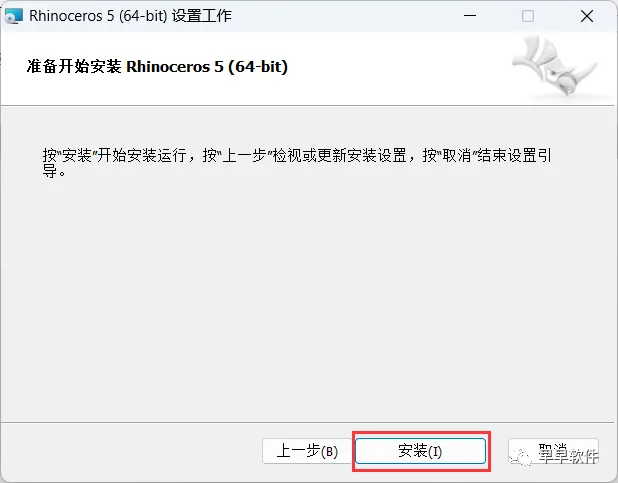Start installation with the 安装(I) button
618x483 pixels.
[x=420, y=451]
